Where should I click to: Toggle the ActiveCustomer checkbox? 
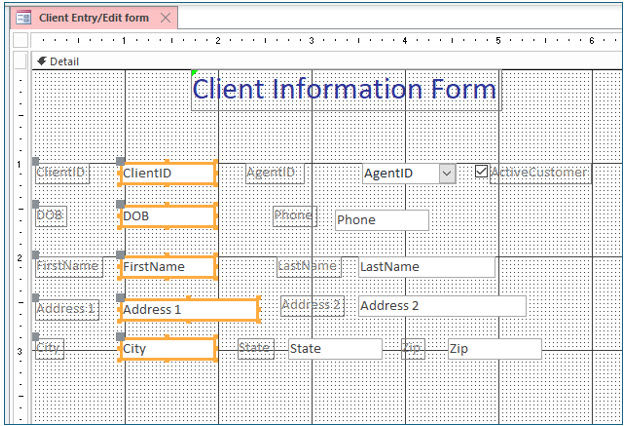[x=481, y=171]
